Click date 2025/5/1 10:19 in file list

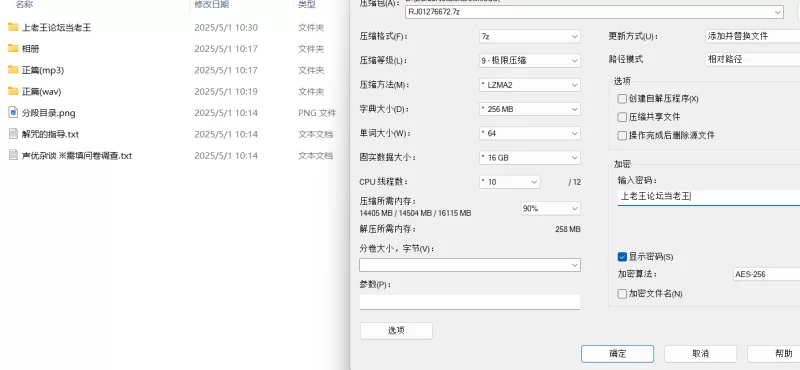tap(226, 92)
